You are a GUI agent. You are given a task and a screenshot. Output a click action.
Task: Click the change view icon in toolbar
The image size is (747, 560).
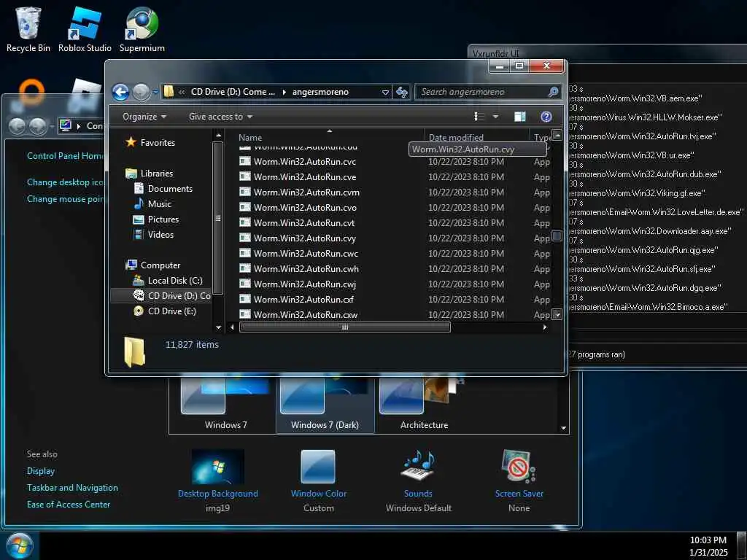[x=479, y=117]
